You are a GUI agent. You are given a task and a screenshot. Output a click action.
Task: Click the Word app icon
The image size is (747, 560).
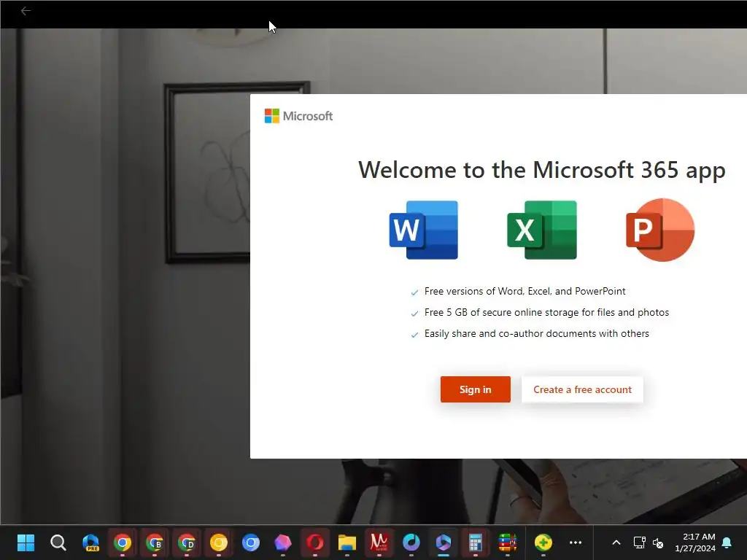pos(424,230)
